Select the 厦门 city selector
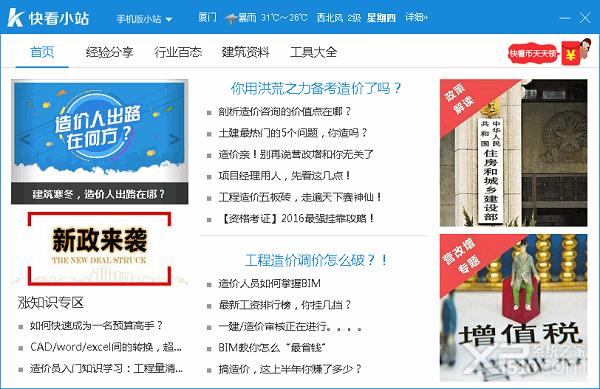The width and height of the screenshot is (600, 389). 207,18
